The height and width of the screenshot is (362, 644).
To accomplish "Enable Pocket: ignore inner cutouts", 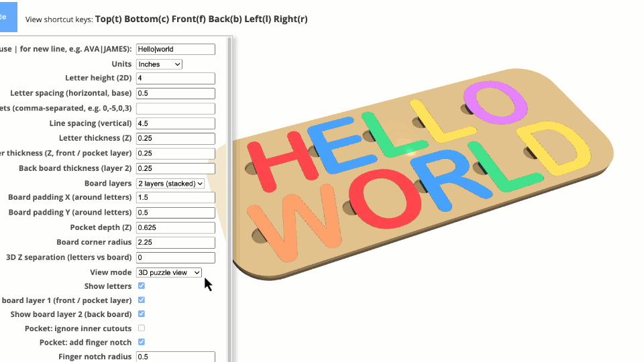I will click(x=141, y=328).
